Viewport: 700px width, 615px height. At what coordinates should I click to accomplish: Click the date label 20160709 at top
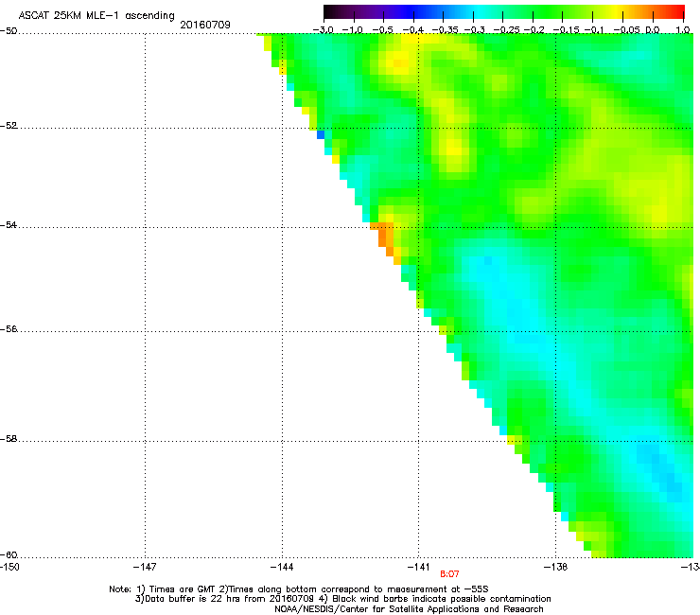pos(205,25)
